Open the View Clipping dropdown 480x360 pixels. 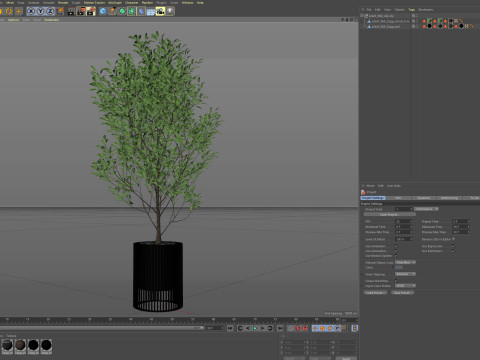[405, 274]
